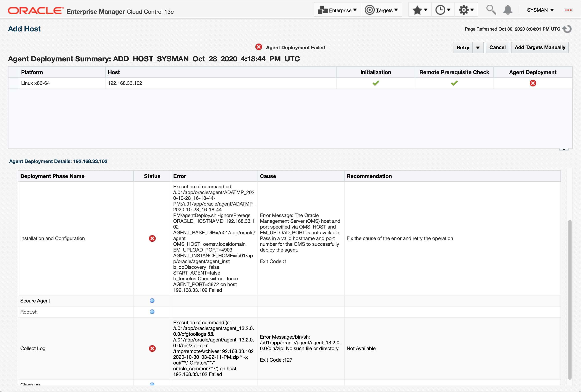
Task: Open the Targets menu
Action: [x=381, y=10]
